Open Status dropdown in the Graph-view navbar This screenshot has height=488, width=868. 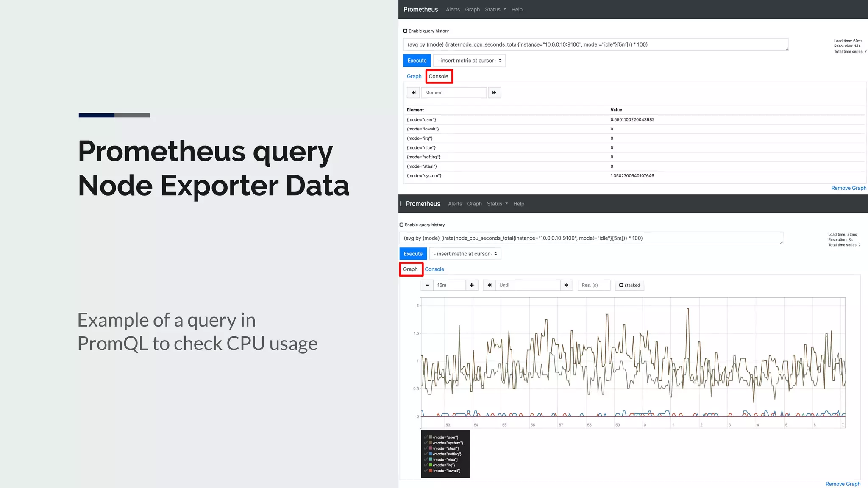tap(498, 204)
